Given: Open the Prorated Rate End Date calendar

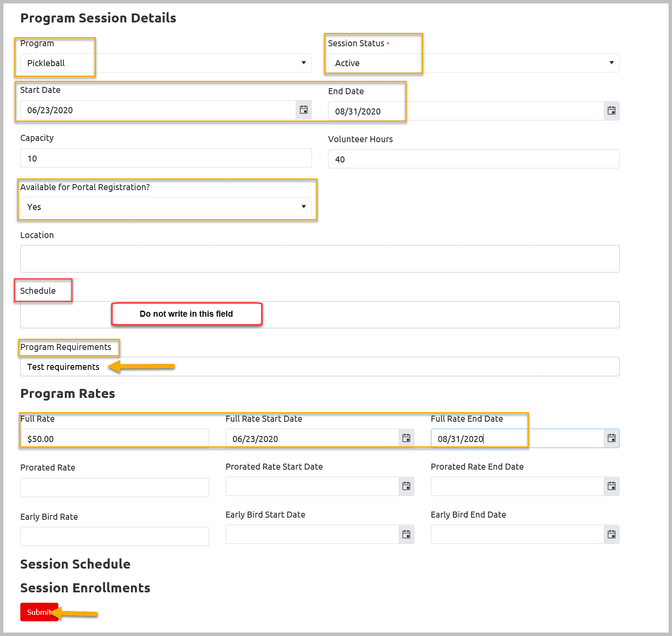Looking at the screenshot, I should pyautogui.click(x=611, y=487).
